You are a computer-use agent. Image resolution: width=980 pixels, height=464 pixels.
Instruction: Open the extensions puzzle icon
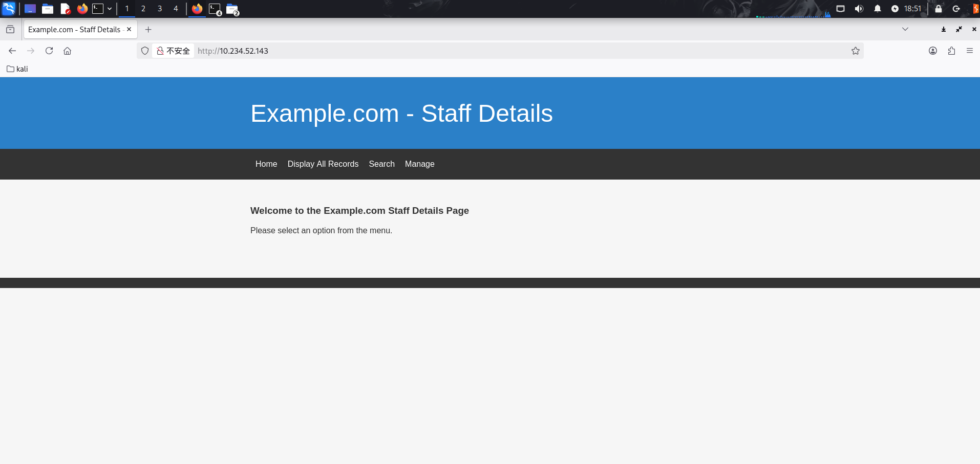pyautogui.click(x=951, y=51)
